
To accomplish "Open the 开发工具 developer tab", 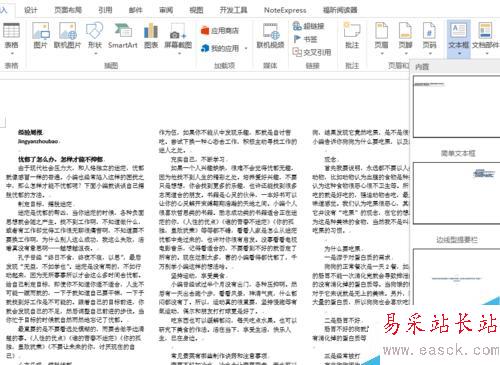I will point(233,10).
